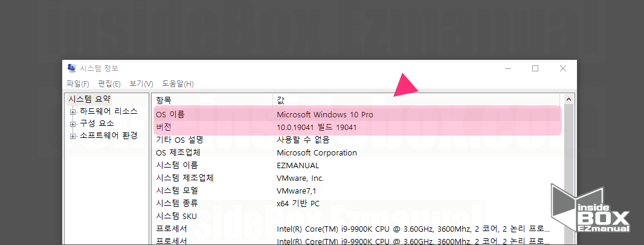
Task: Select Microsoft Corporation value
Action: (x=317, y=153)
